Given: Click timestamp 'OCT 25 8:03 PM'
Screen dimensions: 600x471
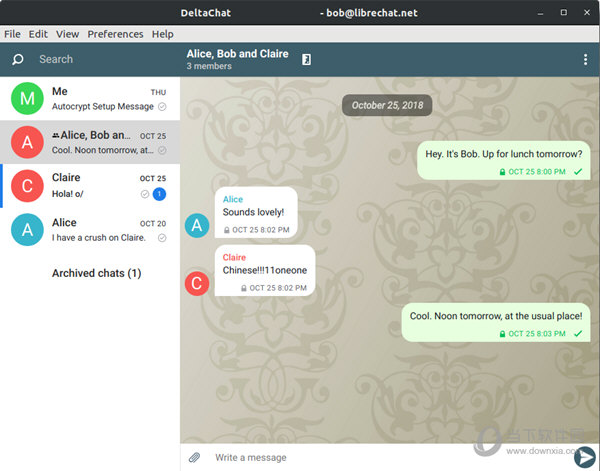Looking at the screenshot, I should pos(537,334).
